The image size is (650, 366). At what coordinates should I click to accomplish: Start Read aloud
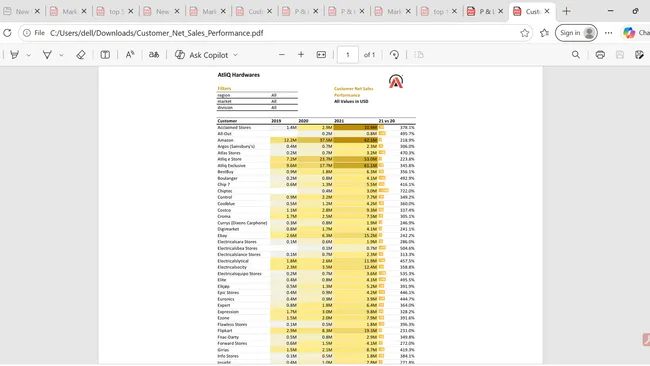130,55
